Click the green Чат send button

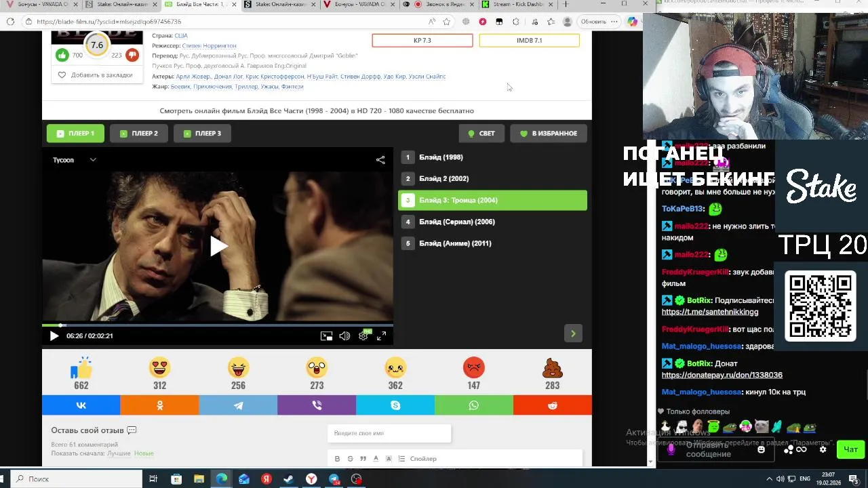[x=850, y=449]
